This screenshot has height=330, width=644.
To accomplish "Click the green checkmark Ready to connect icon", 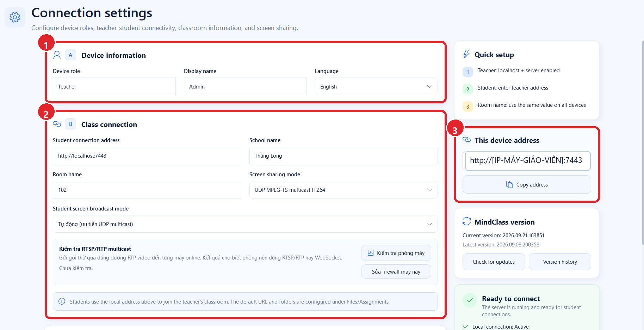I will tap(470, 300).
